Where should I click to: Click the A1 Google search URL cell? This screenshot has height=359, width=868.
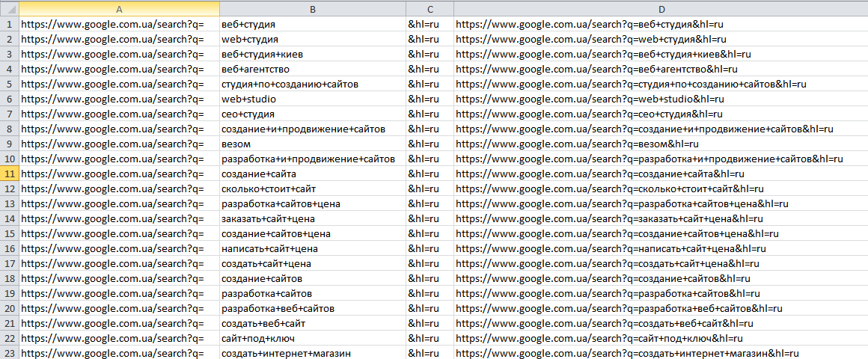pyautogui.click(x=119, y=25)
